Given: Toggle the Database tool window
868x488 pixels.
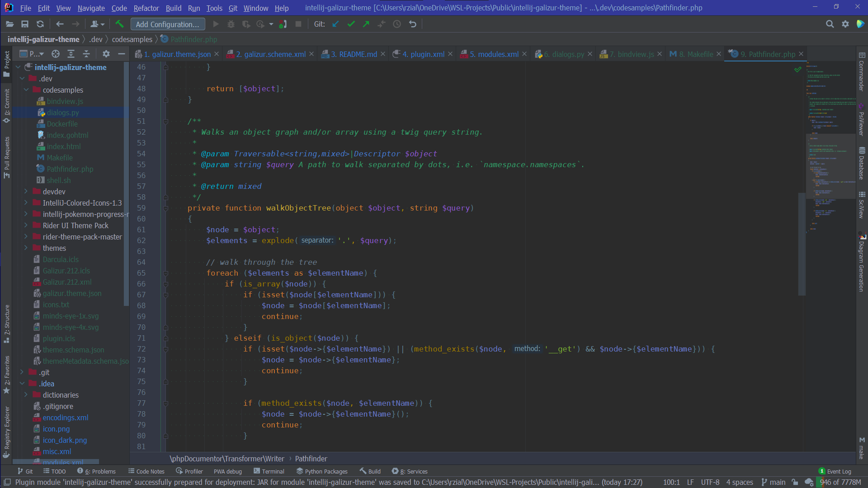Looking at the screenshot, I should point(862,164).
